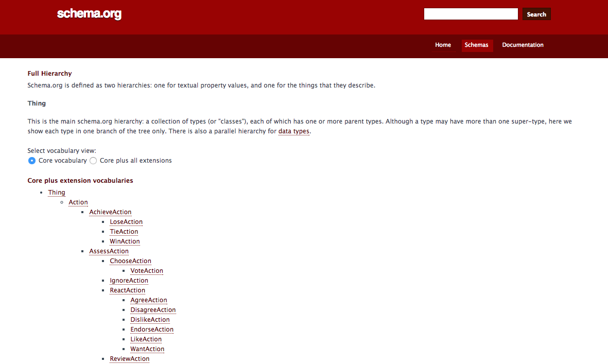Open the EndorseAction type
The height and width of the screenshot is (364, 608).
point(152,330)
